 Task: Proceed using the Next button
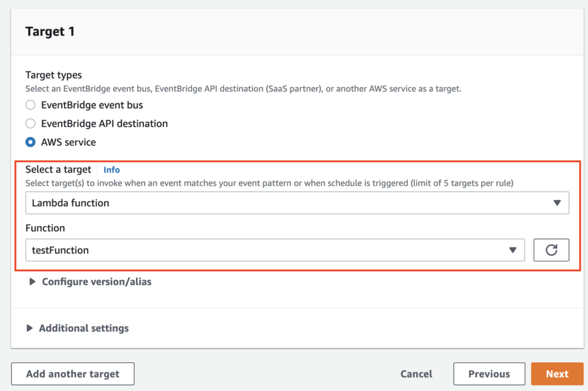point(557,373)
